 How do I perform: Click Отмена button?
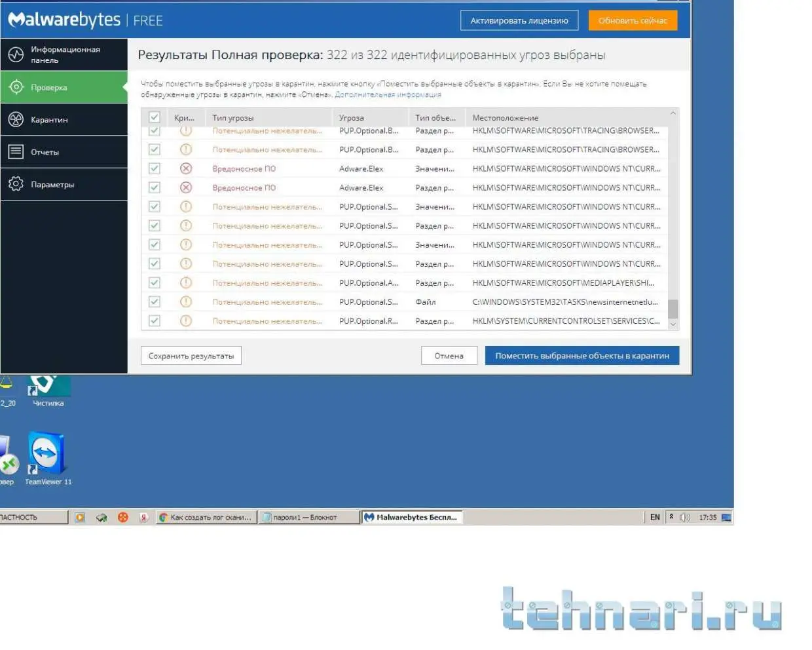click(449, 356)
